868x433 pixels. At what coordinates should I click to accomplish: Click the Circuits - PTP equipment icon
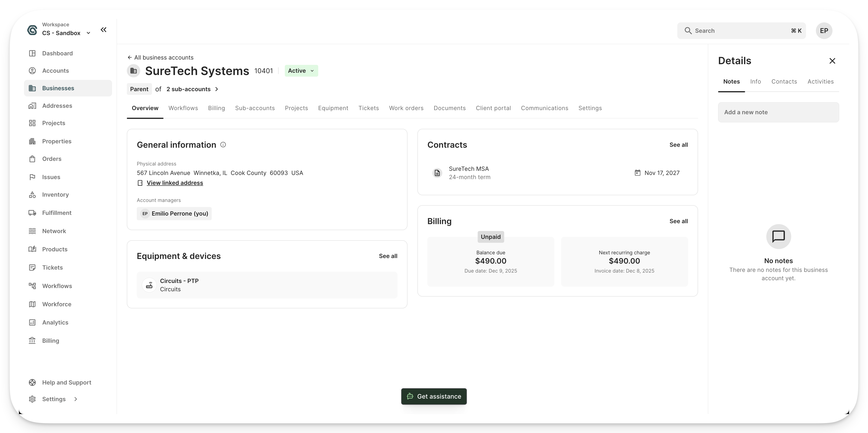coord(149,285)
